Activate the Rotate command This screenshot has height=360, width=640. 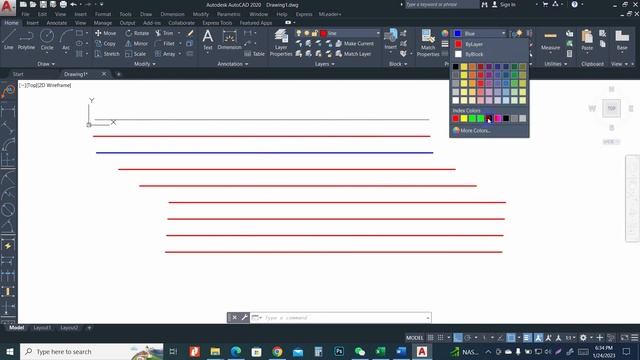coord(137,33)
